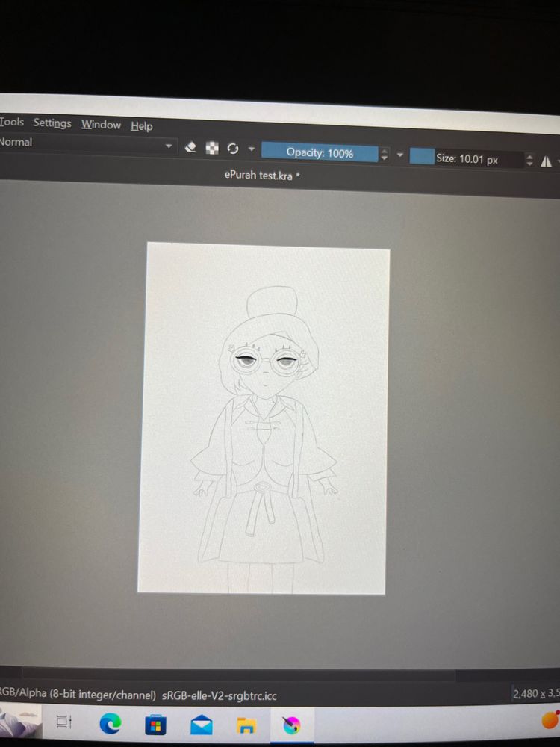Open Task View from the taskbar

click(63, 722)
